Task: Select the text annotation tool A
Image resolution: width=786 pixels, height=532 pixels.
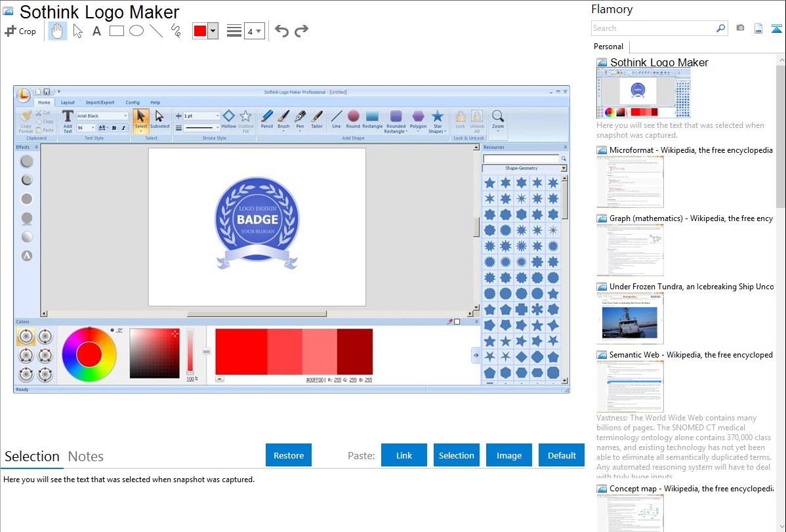Action: point(96,31)
